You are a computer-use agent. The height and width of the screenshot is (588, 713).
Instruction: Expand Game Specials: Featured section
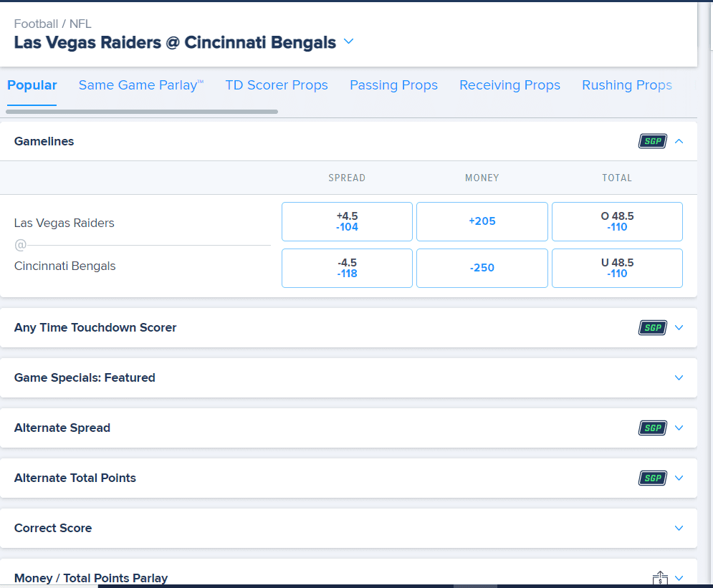click(679, 377)
